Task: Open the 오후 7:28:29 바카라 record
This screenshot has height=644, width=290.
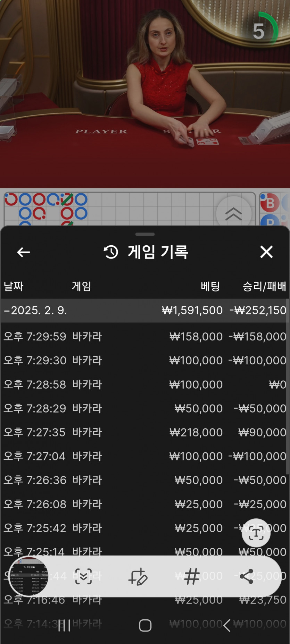Action: [x=145, y=408]
